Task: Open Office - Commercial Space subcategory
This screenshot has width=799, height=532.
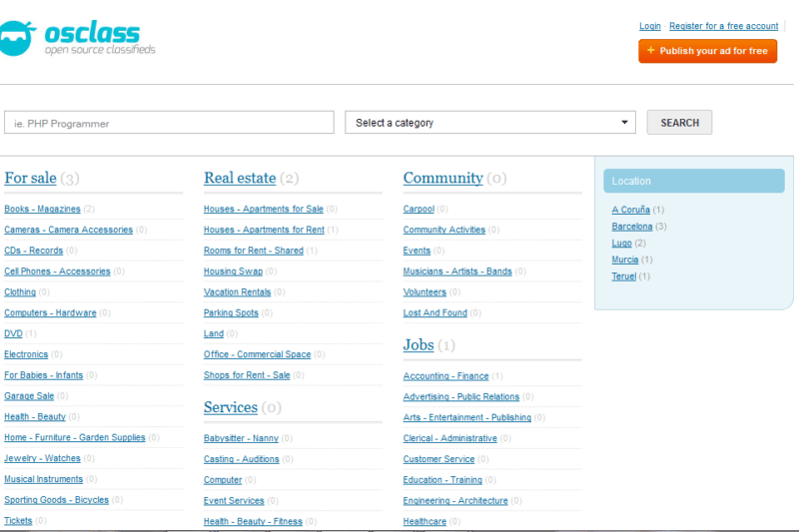Action: coord(258,354)
